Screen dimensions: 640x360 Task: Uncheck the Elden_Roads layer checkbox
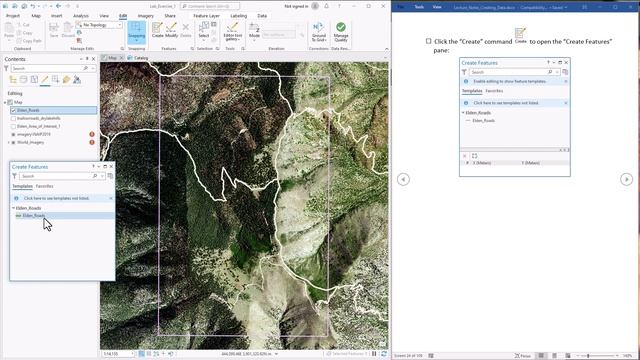(x=13, y=110)
